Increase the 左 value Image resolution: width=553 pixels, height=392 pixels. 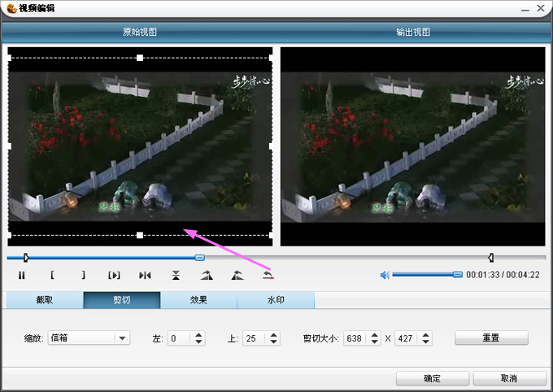(198, 335)
